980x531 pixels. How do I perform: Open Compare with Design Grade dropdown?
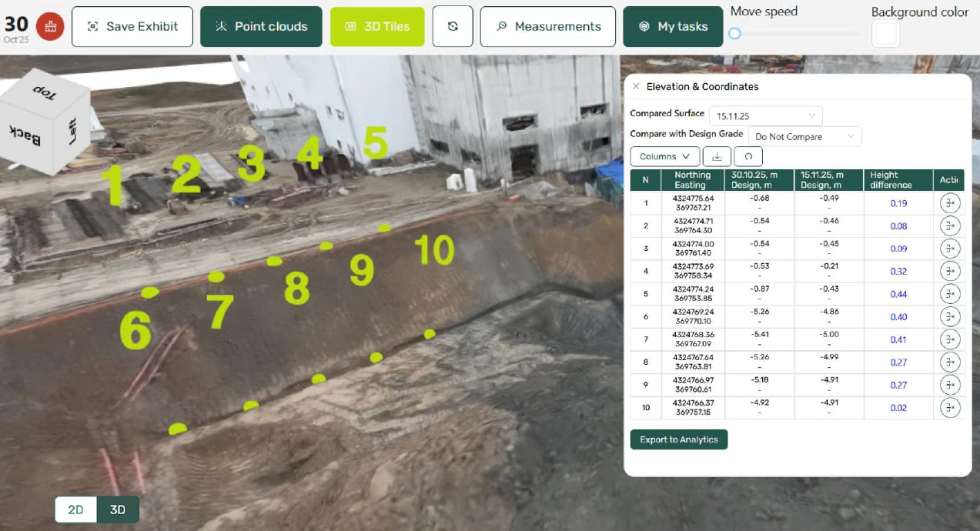(805, 136)
